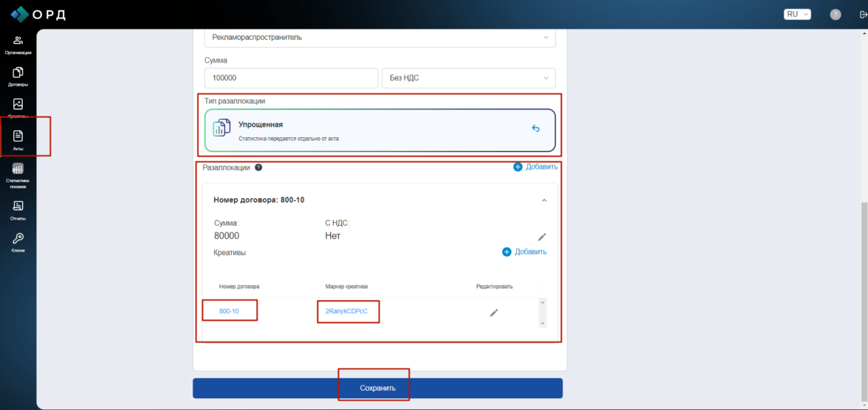Open Статистика показов from the sidebar

click(x=18, y=176)
